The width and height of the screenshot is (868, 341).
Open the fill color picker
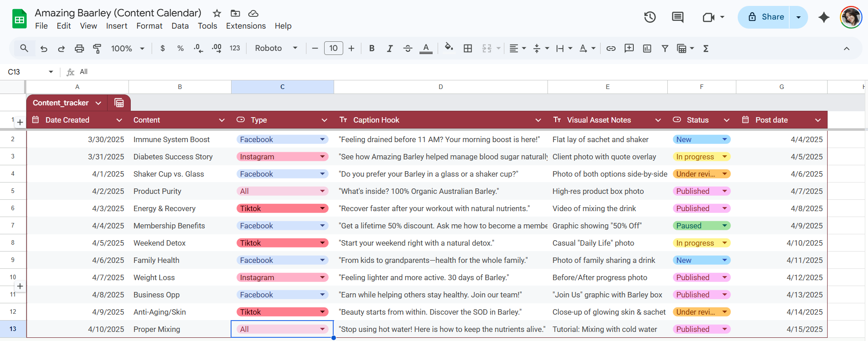point(449,48)
